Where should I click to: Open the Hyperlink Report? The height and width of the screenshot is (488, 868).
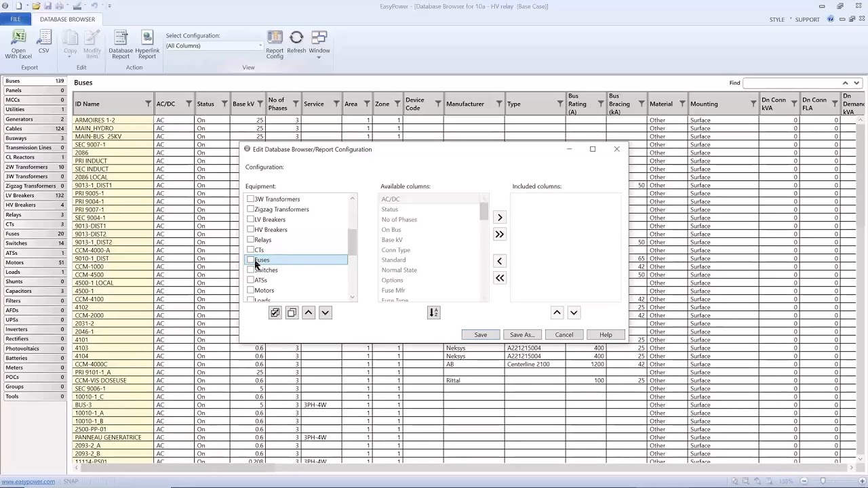pyautogui.click(x=147, y=45)
